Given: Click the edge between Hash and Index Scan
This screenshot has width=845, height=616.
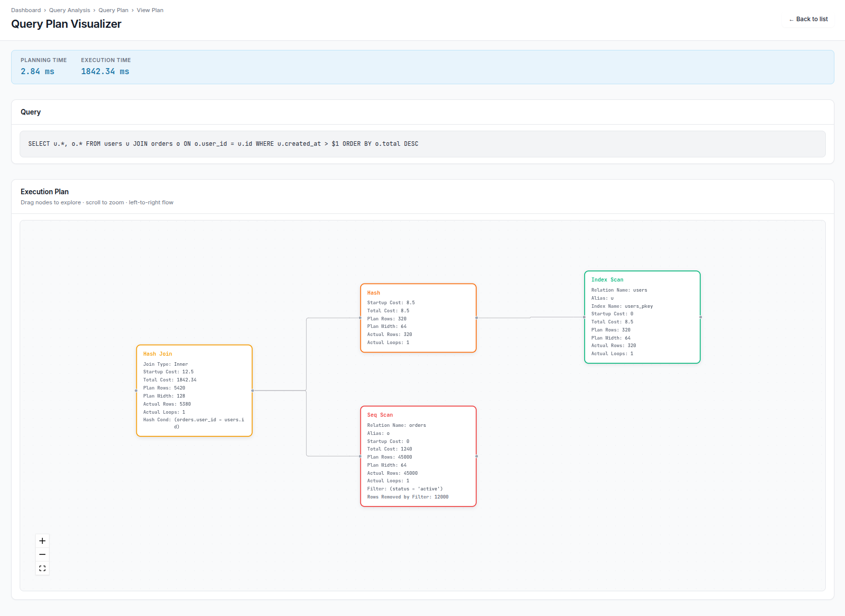Looking at the screenshot, I should (530, 317).
